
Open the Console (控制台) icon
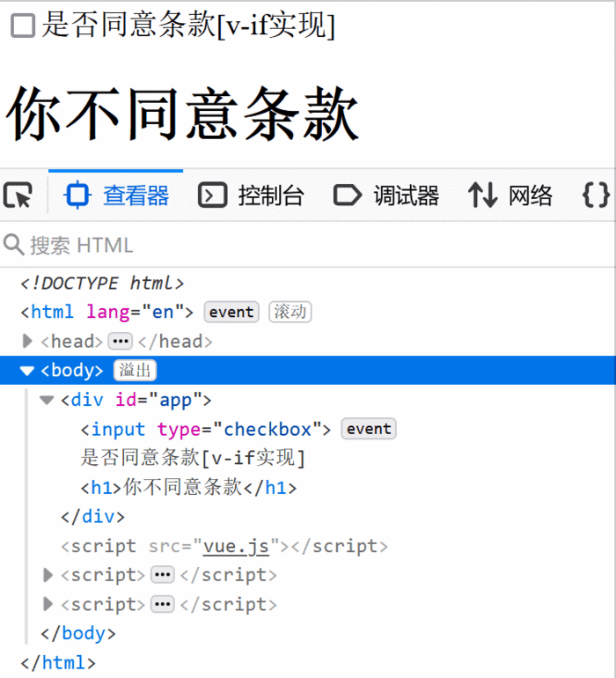pos(212,195)
